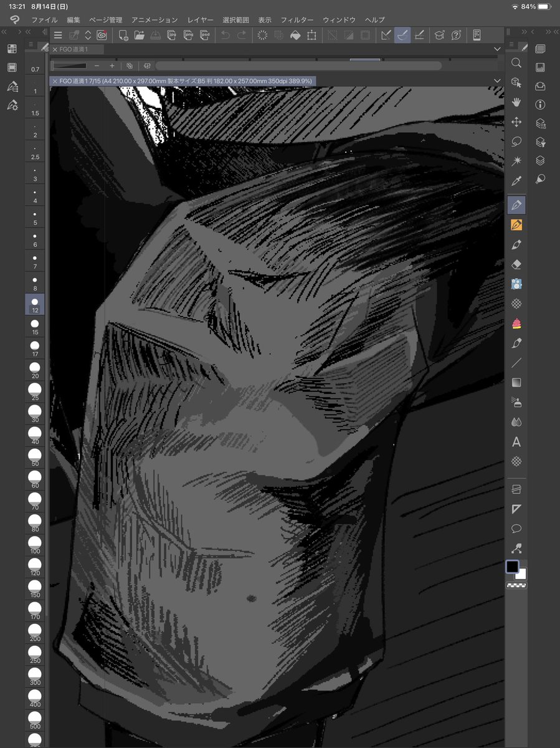This screenshot has height=748, width=560.
Task: Select the orange pen sub-tool icon
Action: (x=516, y=224)
